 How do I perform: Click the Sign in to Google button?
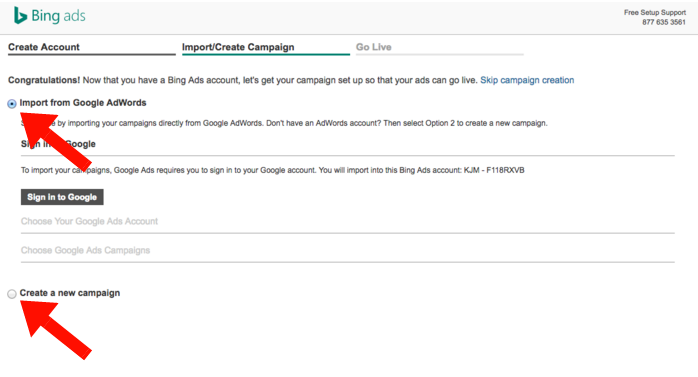pos(62,197)
